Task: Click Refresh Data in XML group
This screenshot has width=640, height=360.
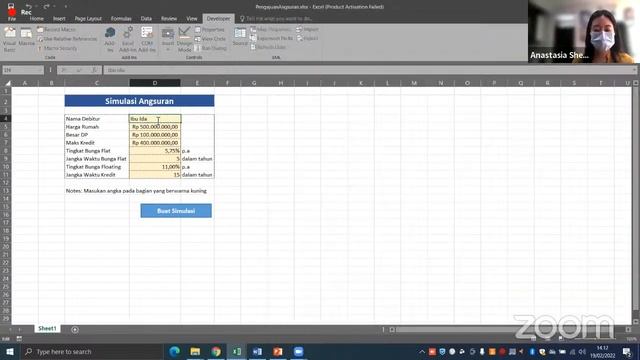Action: 268,47
